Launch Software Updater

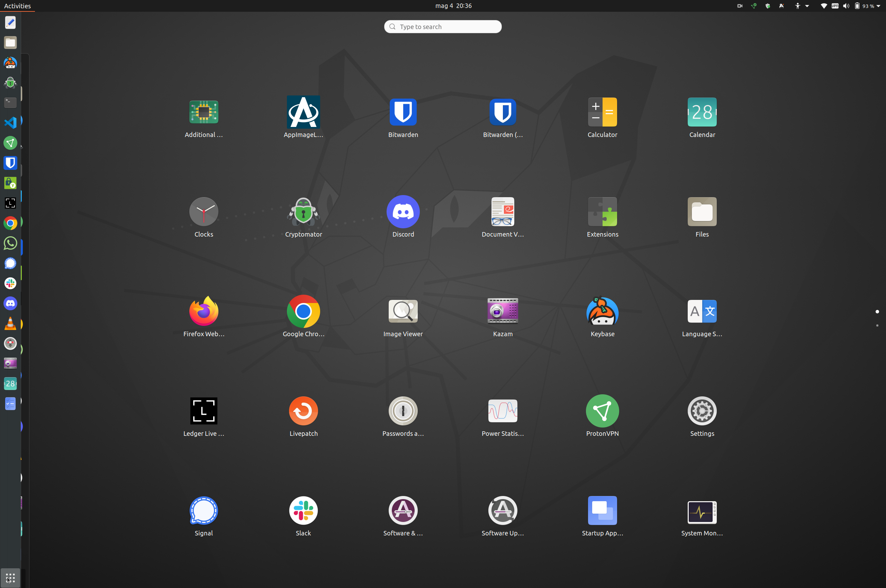pos(503,511)
